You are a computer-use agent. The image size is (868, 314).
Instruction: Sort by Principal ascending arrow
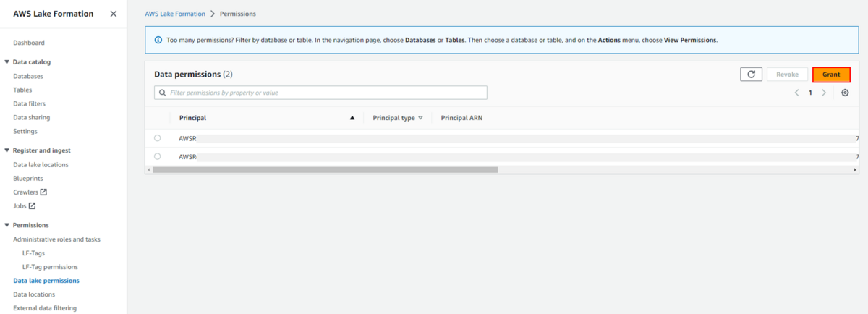point(352,117)
